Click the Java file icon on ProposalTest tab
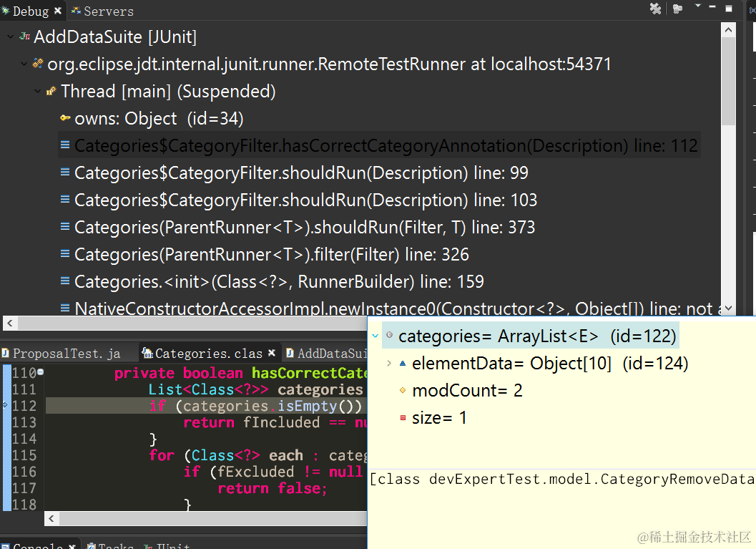 click(6, 353)
